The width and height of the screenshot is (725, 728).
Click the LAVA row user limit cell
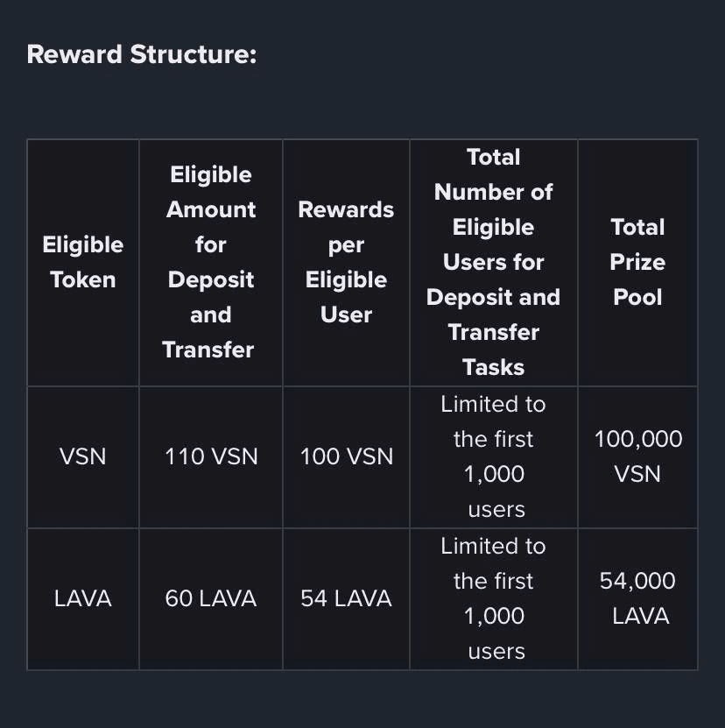point(493,599)
